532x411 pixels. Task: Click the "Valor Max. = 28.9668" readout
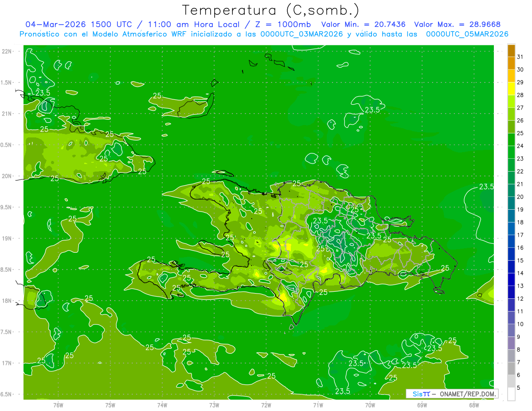457,24
